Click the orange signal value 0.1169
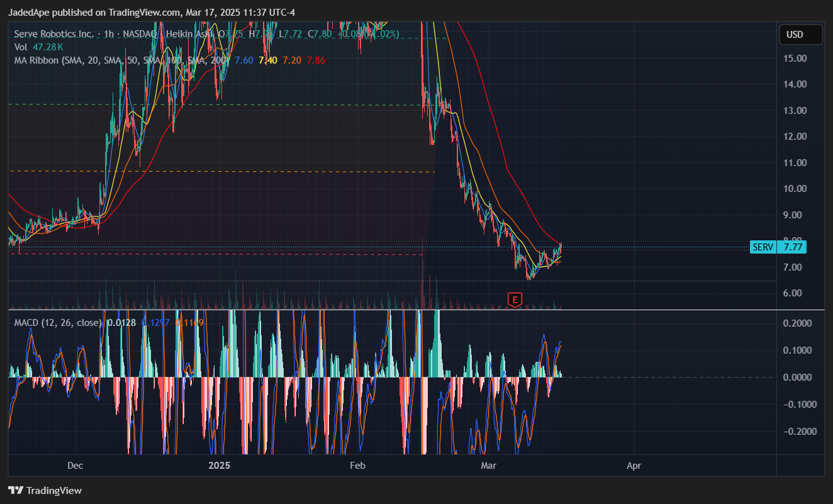The width and height of the screenshot is (833, 504). [189, 323]
